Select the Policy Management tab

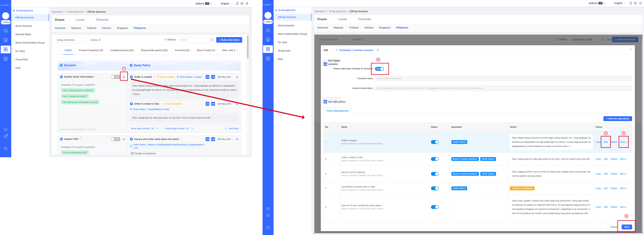point(338,111)
